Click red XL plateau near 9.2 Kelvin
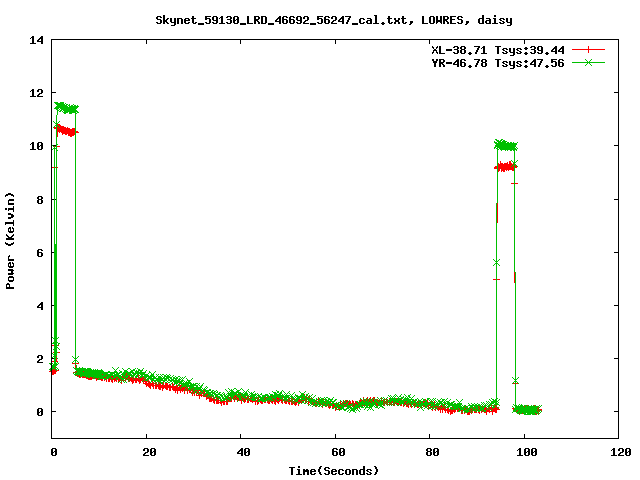 point(506,167)
